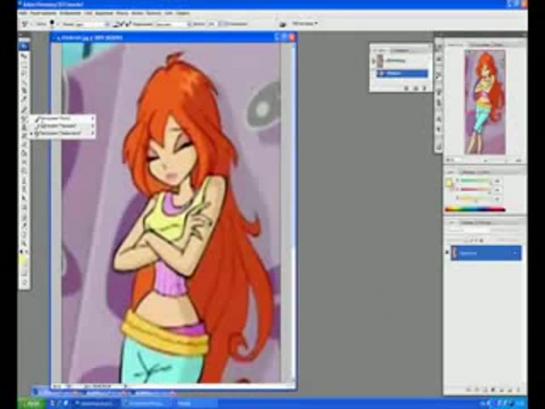Image resolution: width=545 pixels, height=409 pixels.
Task: Click new document from state icon in History
Action: coord(406,88)
